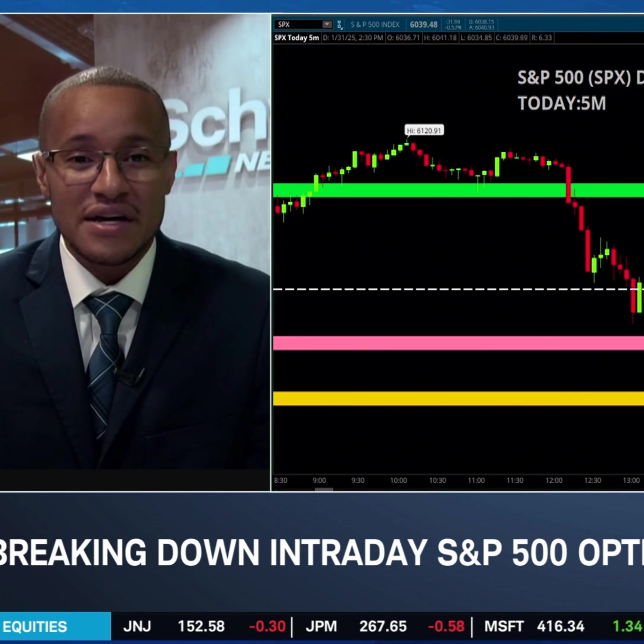Viewport: 644px width, 644px height.
Task: Click the MSFT ticker symbol
Action: 504,627
